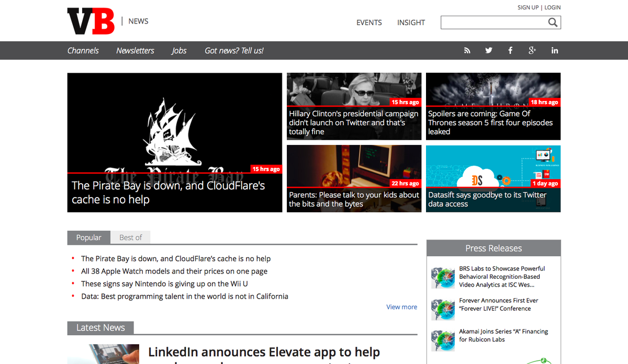This screenshot has height=364, width=628.
Task: Focus the search input field
Action: 494,22
